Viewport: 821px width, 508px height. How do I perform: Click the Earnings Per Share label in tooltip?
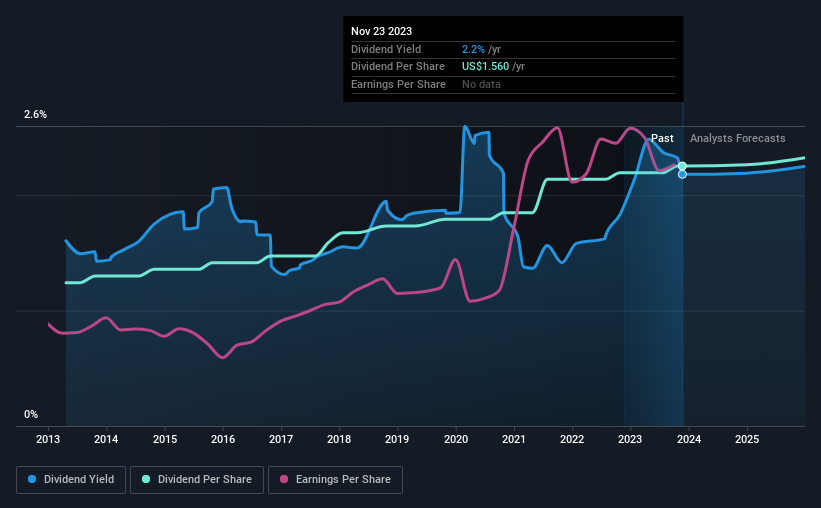coord(398,84)
